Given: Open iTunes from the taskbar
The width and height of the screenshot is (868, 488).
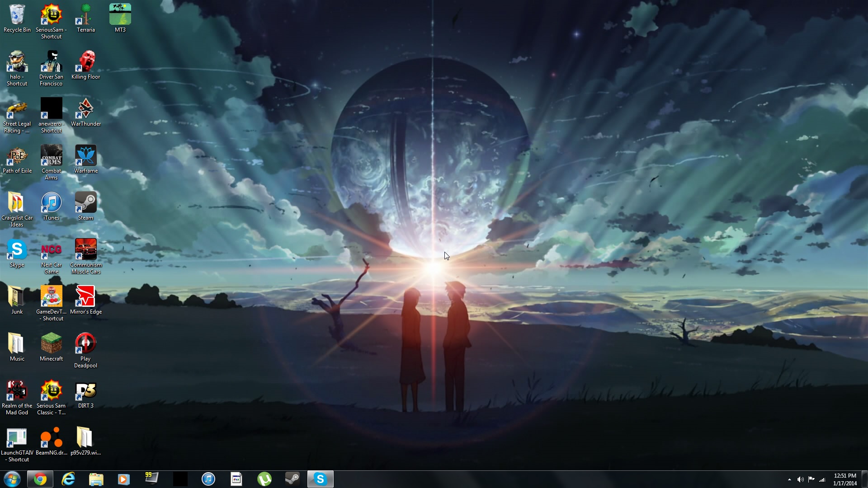Looking at the screenshot, I should [x=208, y=479].
